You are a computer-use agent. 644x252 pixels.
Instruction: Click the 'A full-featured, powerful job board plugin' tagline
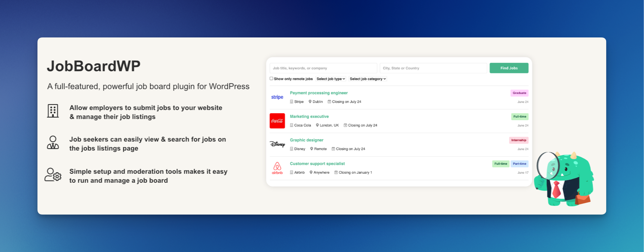[148, 86]
